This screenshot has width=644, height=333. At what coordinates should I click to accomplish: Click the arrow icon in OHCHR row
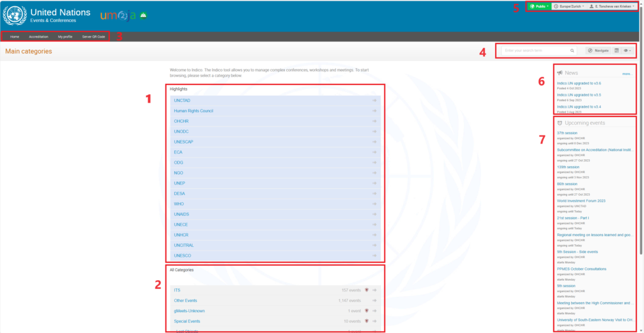pyautogui.click(x=374, y=121)
